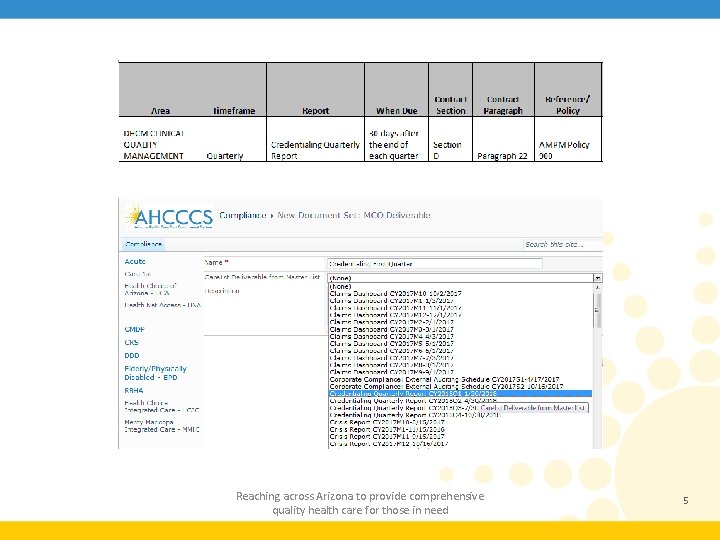The width and height of the screenshot is (720, 540).
Task: Focus the Search this site box
Action: (562, 244)
